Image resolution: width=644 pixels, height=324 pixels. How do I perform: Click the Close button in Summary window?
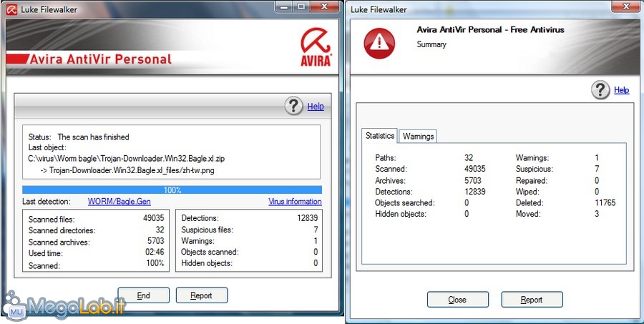457,300
